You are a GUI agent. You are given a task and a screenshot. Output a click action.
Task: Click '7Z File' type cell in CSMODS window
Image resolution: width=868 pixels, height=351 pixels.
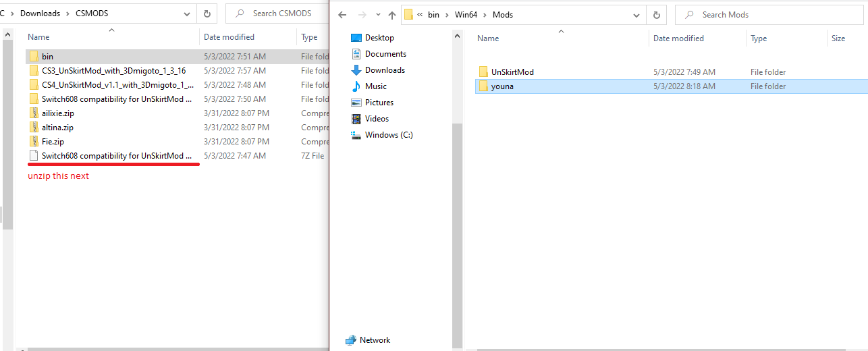pyautogui.click(x=313, y=156)
